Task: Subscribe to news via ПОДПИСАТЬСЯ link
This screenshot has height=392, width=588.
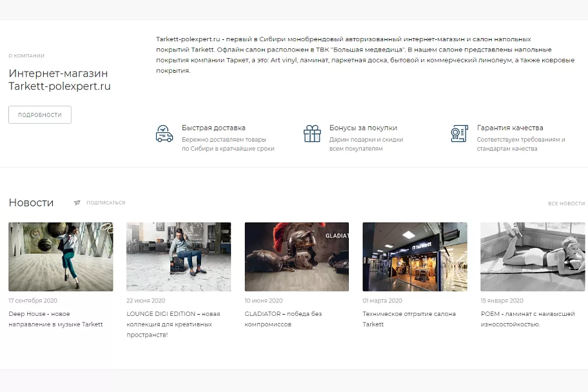Action: tap(106, 202)
